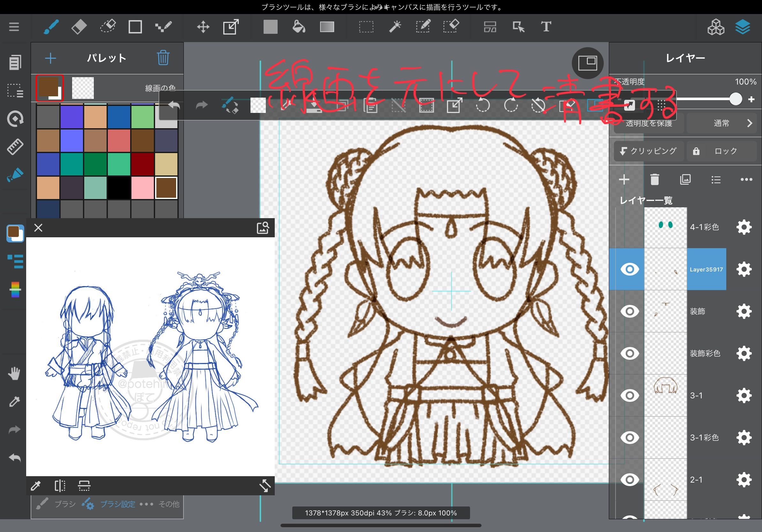Select the Hand pan tool

(x=14, y=373)
